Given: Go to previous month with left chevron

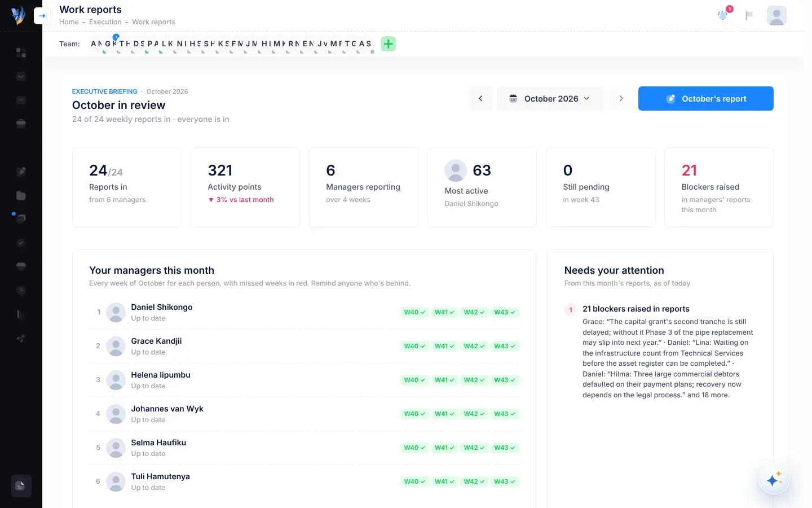Looking at the screenshot, I should pyautogui.click(x=480, y=99).
